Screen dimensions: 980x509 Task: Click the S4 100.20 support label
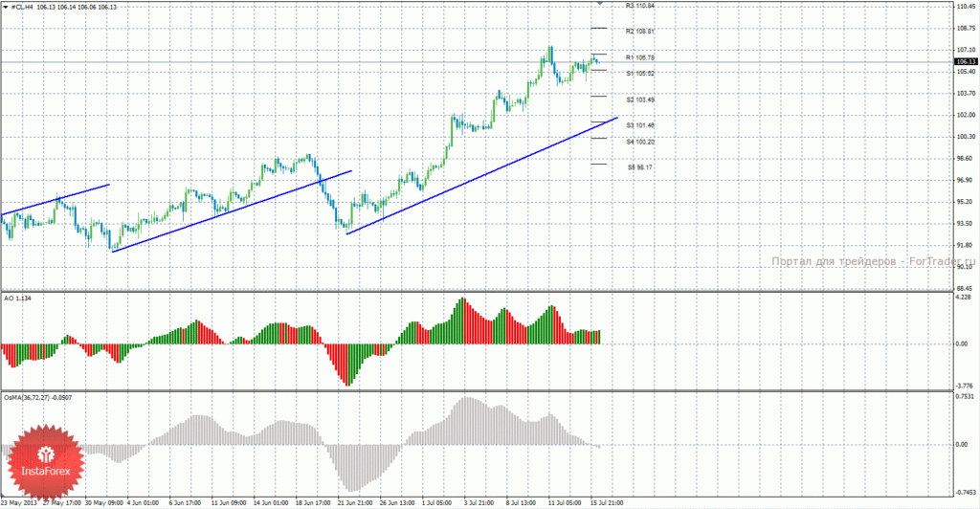pyautogui.click(x=640, y=142)
